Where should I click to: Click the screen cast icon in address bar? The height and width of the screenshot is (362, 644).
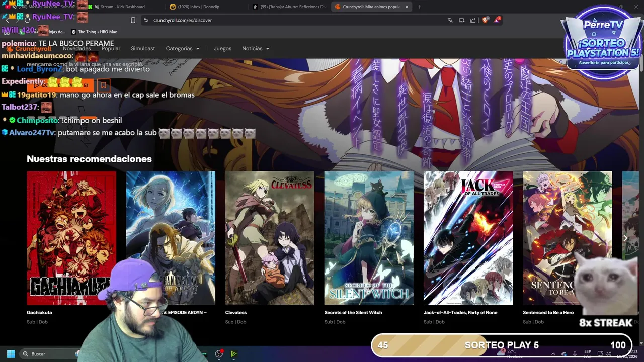461,20
